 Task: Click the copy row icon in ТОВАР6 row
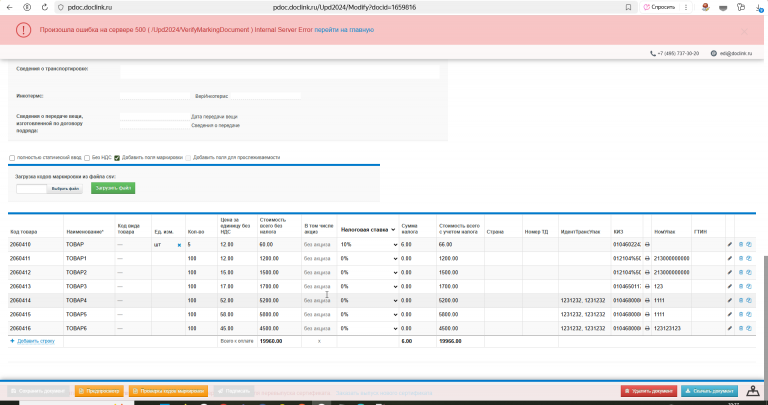749,328
